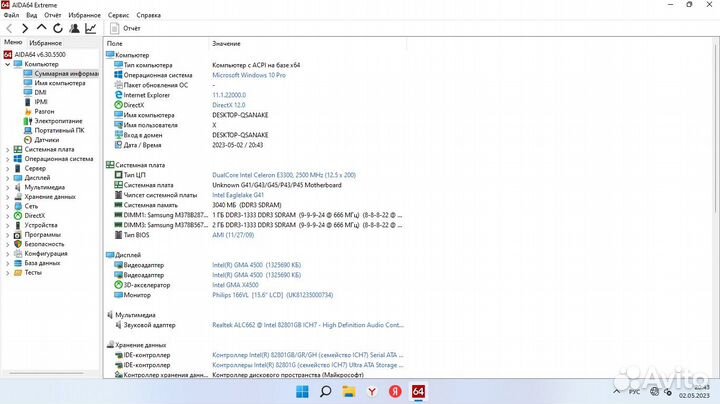Open taskbar Search magnifier
The width and height of the screenshot is (720, 404).
pos(326,392)
